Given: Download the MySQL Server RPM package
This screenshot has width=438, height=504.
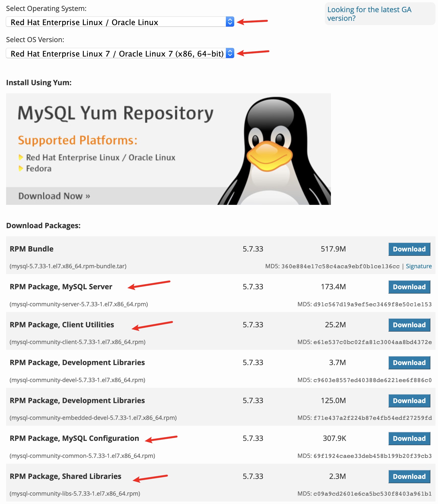Looking at the screenshot, I should tap(409, 287).
